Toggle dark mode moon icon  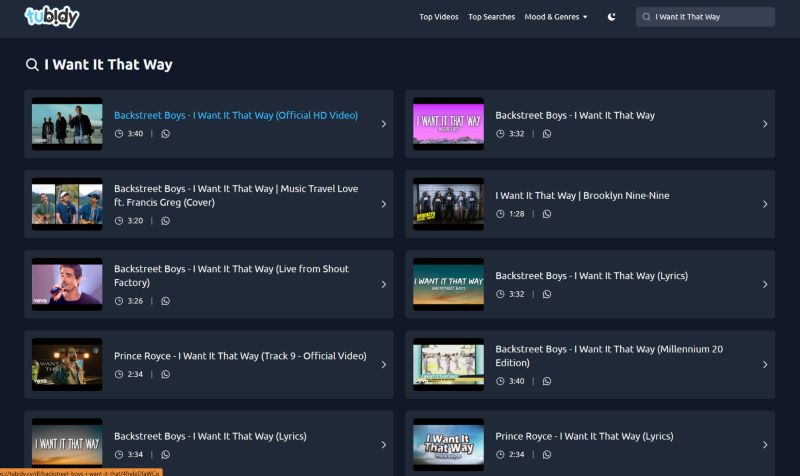pyautogui.click(x=612, y=17)
